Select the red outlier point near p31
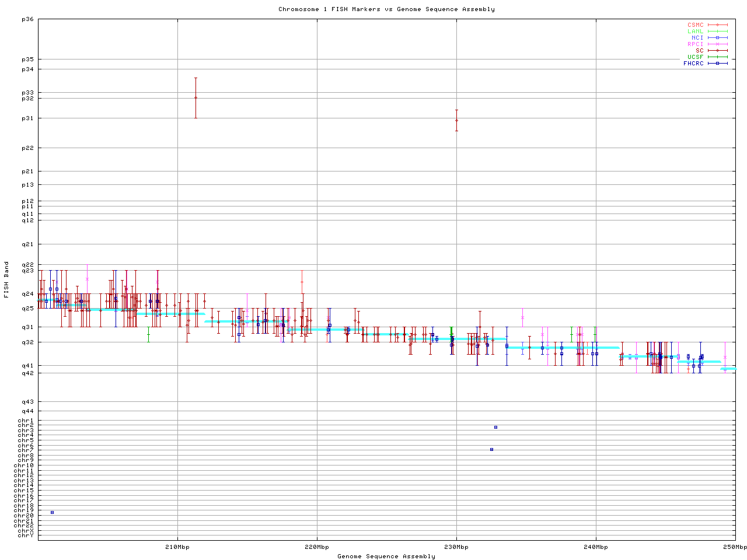The image size is (747, 560). pyautogui.click(x=456, y=120)
